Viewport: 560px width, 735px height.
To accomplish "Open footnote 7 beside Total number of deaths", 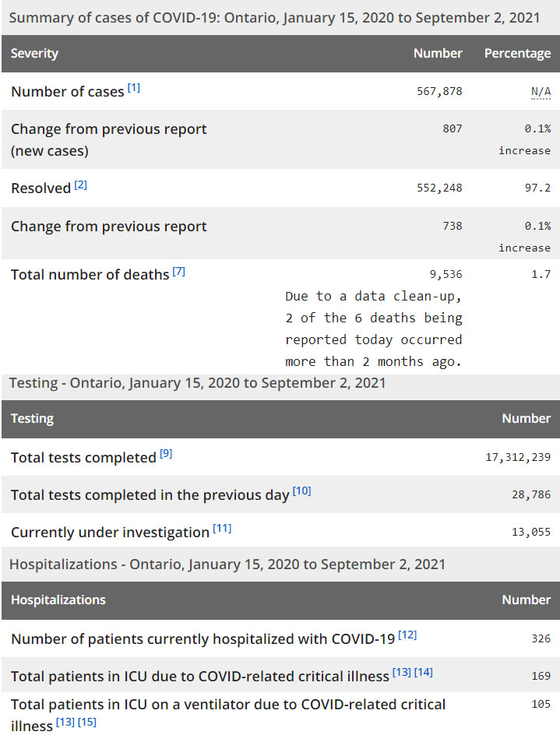I will coord(179,272).
